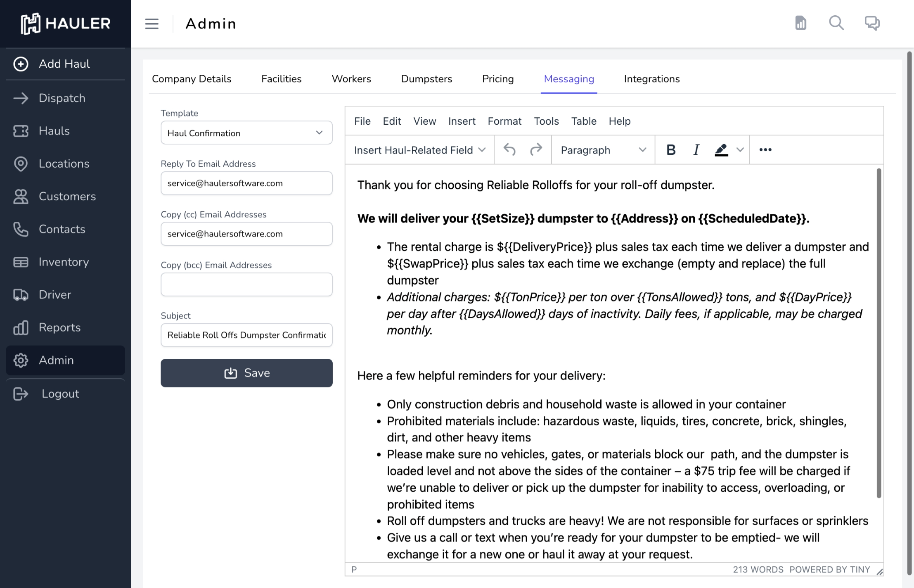Open the report document icon in the header
This screenshot has width=914, height=588.
pos(800,23)
